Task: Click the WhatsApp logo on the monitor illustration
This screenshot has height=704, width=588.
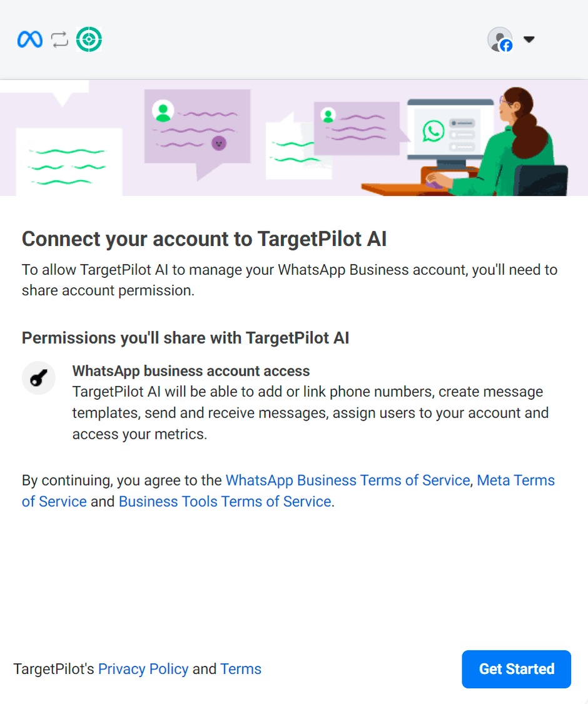Action: (433, 131)
